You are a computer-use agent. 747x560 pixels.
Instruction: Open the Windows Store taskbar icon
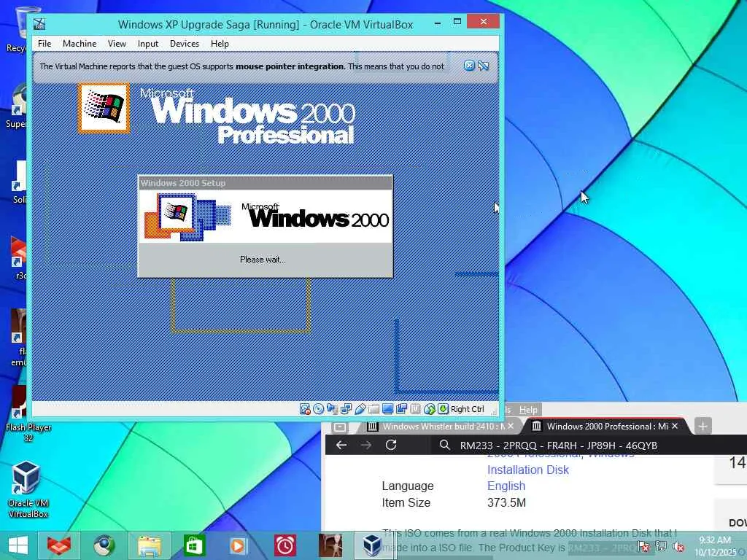click(193, 545)
